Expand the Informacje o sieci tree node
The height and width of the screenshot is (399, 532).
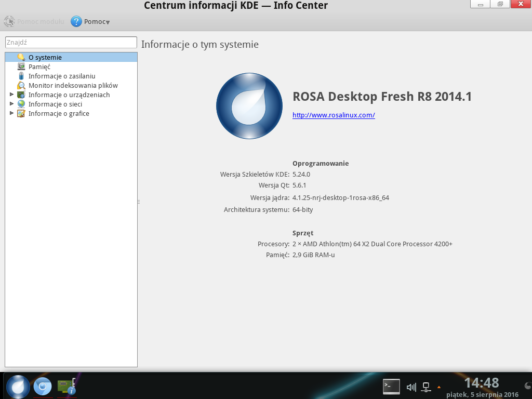click(12, 104)
